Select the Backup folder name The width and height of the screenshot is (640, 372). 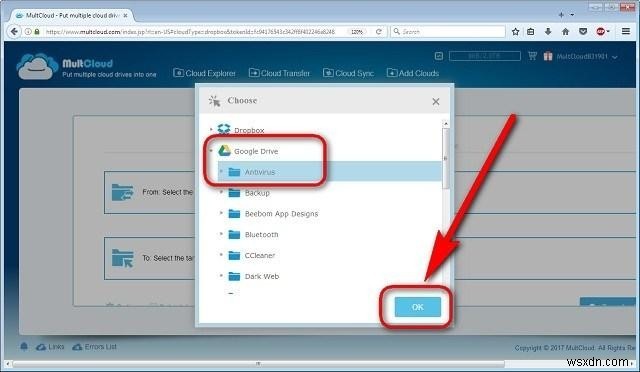257,193
